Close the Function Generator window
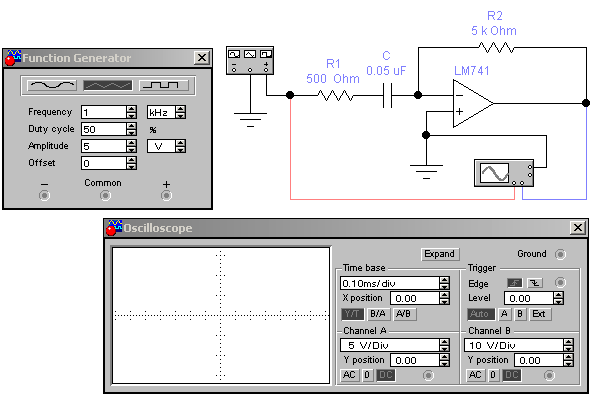The image size is (597, 401). [x=202, y=58]
